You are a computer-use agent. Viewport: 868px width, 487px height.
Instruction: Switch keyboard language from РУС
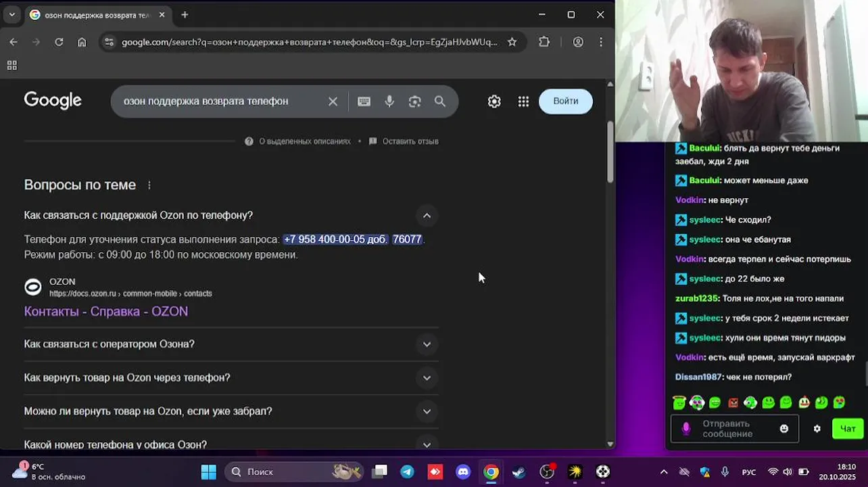(x=749, y=472)
